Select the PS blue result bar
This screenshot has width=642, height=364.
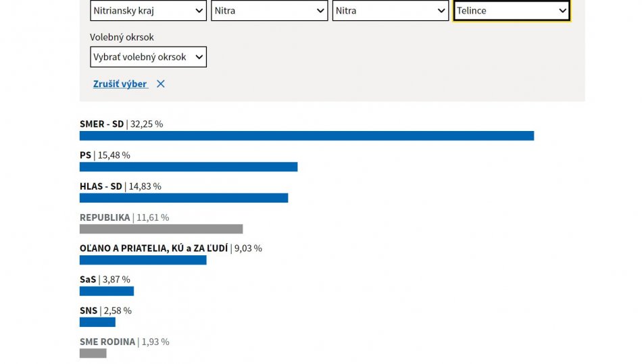[x=188, y=167]
